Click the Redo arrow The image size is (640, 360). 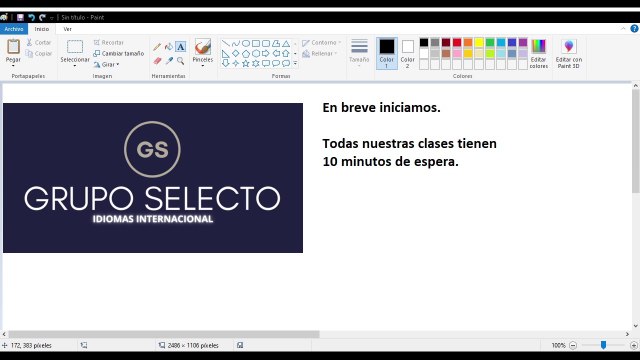coord(42,18)
